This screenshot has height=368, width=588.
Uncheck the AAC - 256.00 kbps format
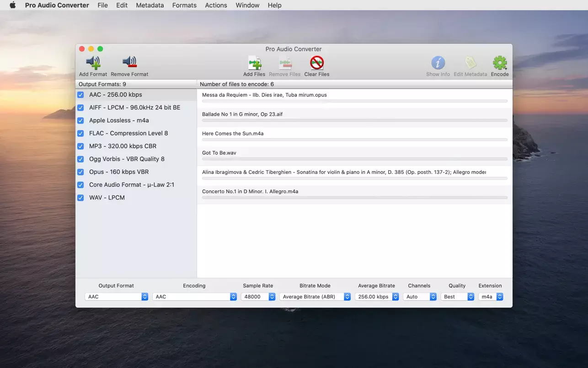80,95
